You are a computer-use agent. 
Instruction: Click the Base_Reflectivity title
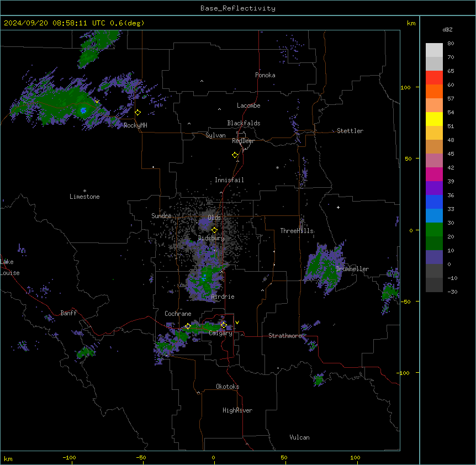pyautogui.click(x=238, y=8)
